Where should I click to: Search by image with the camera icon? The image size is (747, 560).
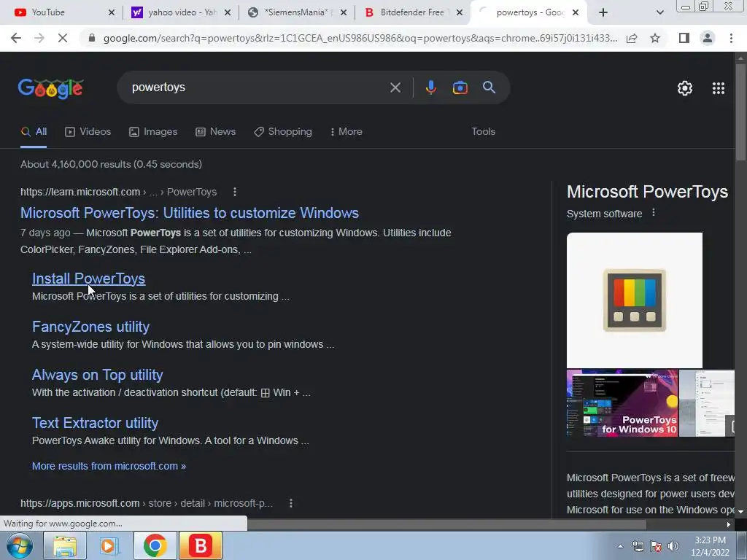click(x=460, y=87)
